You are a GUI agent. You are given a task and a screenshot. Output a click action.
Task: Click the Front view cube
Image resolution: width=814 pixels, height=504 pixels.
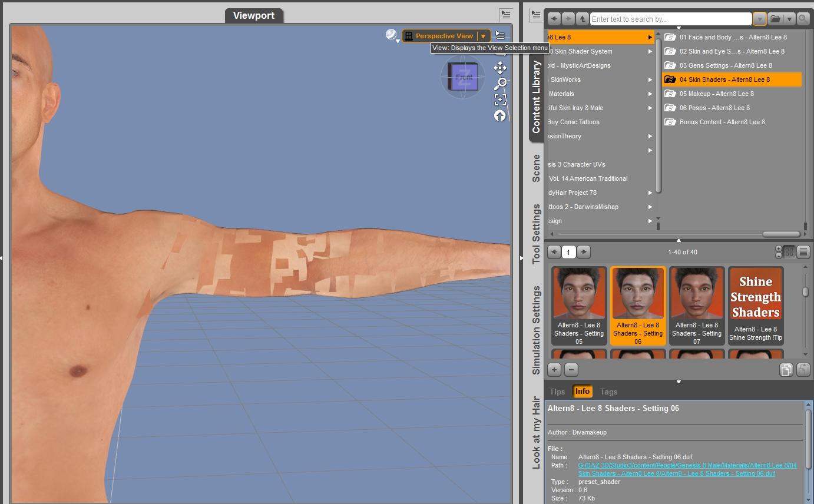pos(463,77)
